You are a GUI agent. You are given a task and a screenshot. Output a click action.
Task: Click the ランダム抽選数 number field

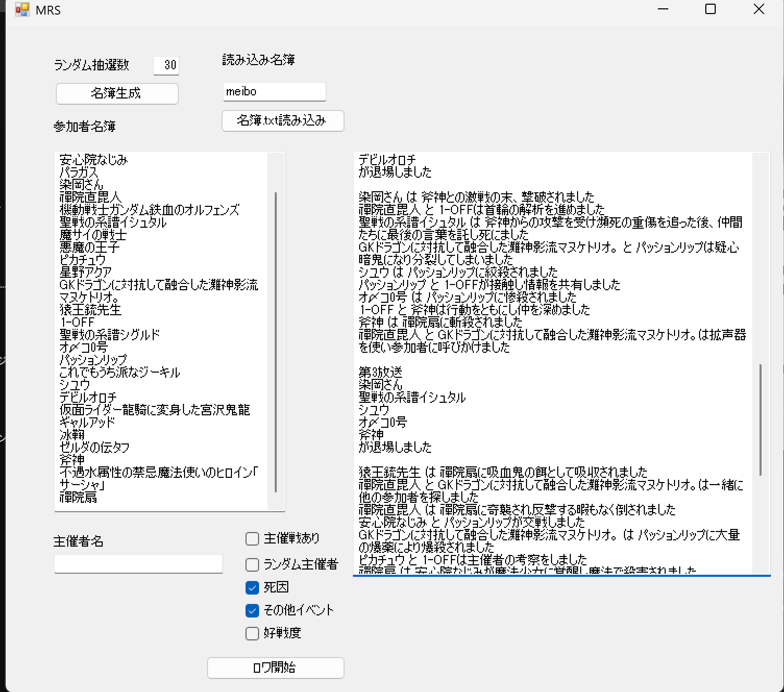pos(166,65)
